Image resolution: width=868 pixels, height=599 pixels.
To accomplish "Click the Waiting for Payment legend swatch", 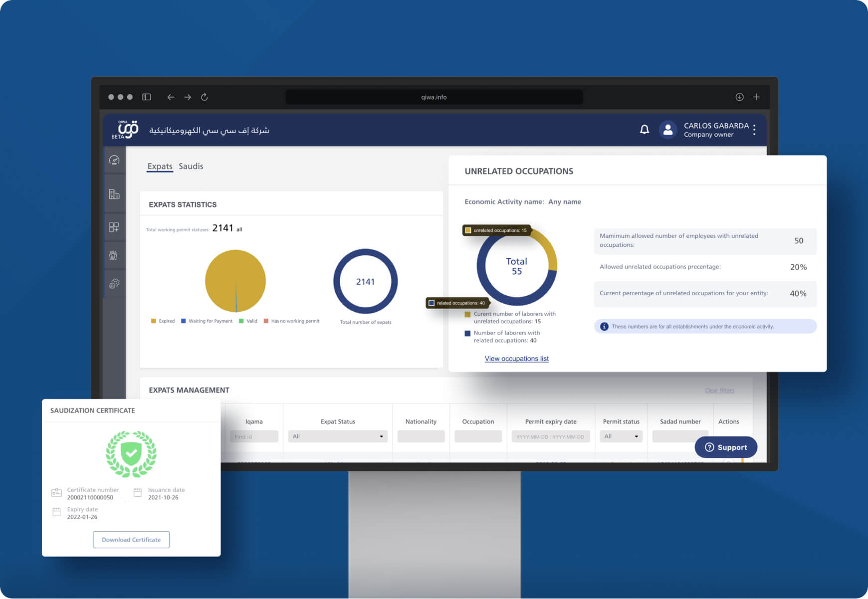I will pos(184,321).
